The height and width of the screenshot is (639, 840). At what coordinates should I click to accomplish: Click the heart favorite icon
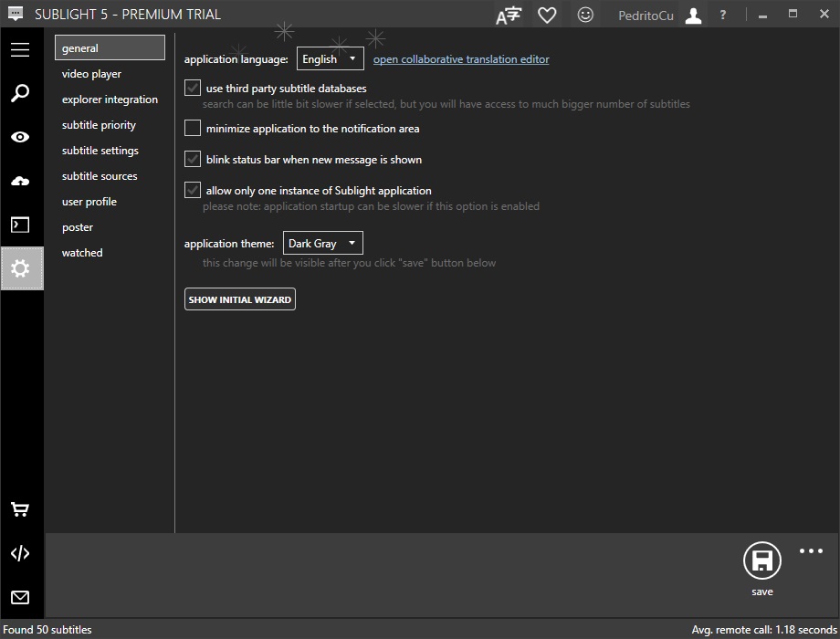[547, 15]
